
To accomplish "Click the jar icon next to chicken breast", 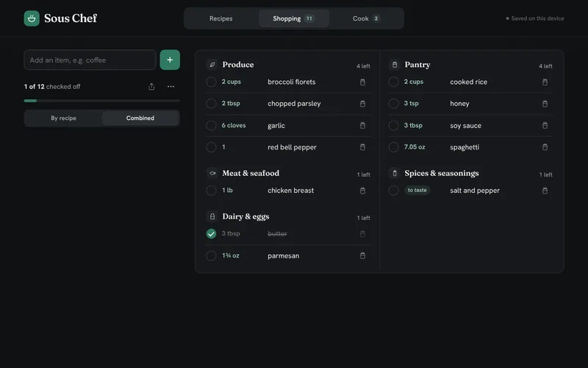I will point(362,191).
